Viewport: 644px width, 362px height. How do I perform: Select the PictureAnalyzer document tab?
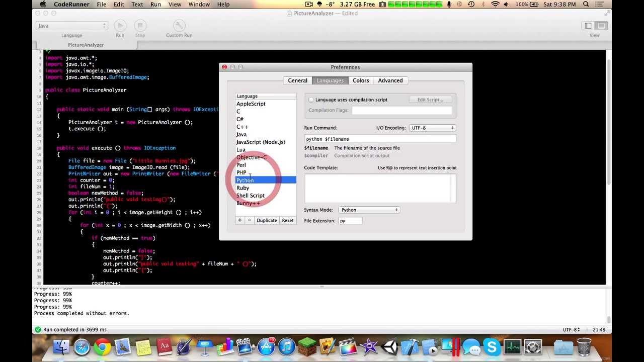tap(86, 45)
